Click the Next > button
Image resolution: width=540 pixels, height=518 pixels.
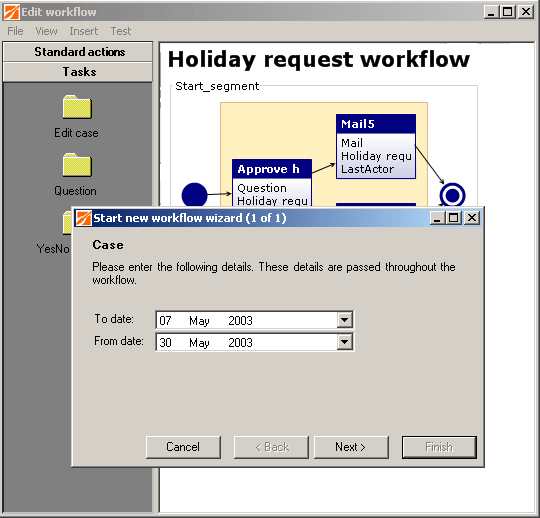click(351, 447)
